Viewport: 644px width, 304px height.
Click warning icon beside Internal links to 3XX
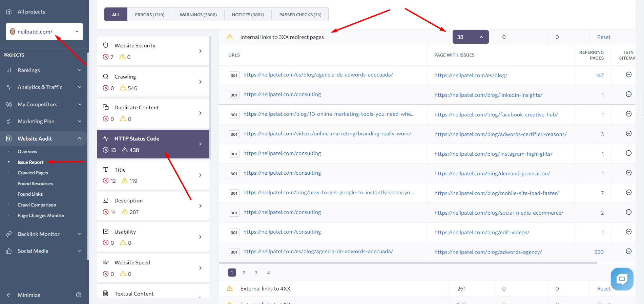click(230, 37)
